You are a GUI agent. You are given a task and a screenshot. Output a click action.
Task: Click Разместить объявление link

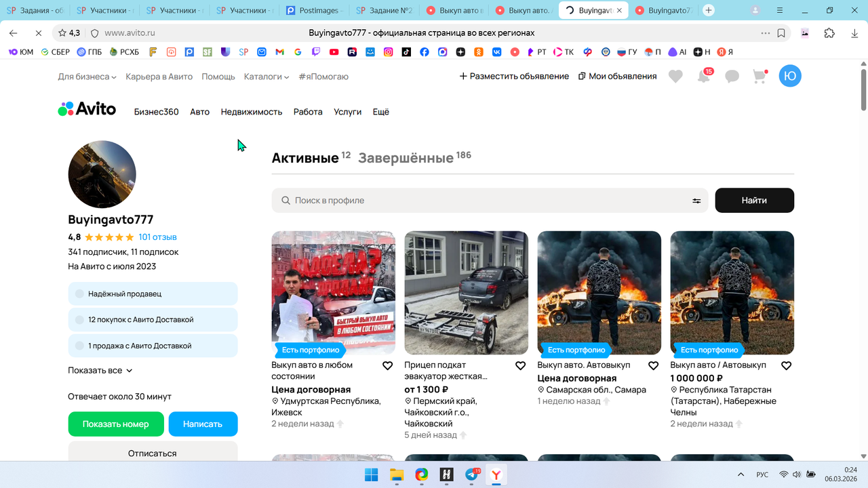pyautogui.click(x=514, y=77)
